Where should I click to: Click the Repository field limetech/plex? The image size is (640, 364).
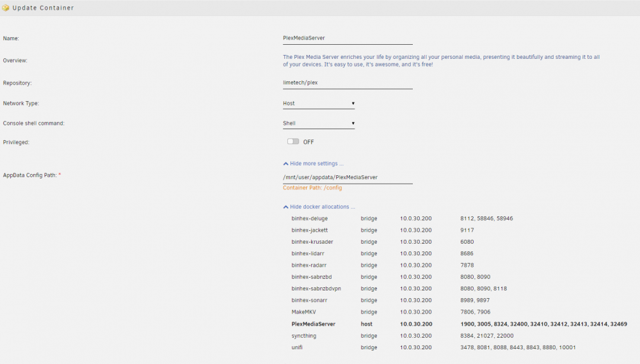(348, 83)
